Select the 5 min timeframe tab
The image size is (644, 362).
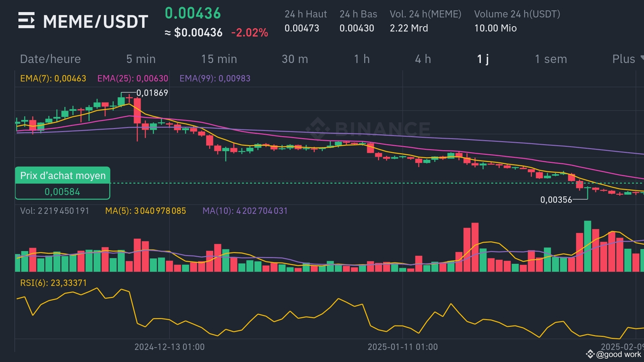click(x=141, y=59)
